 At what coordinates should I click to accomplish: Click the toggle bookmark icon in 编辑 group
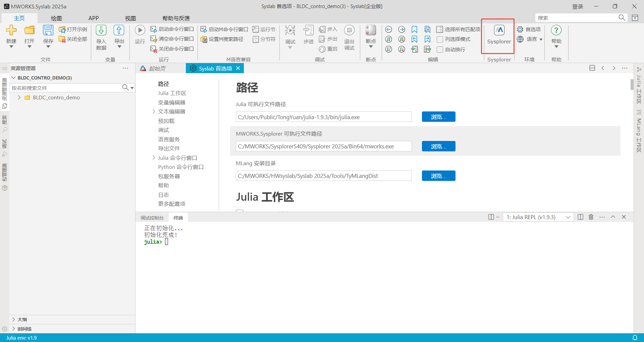point(415,30)
